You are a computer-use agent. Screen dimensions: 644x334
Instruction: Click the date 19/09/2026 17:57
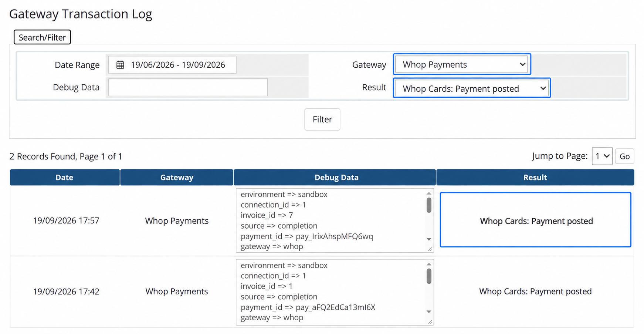(x=66, y=221)
